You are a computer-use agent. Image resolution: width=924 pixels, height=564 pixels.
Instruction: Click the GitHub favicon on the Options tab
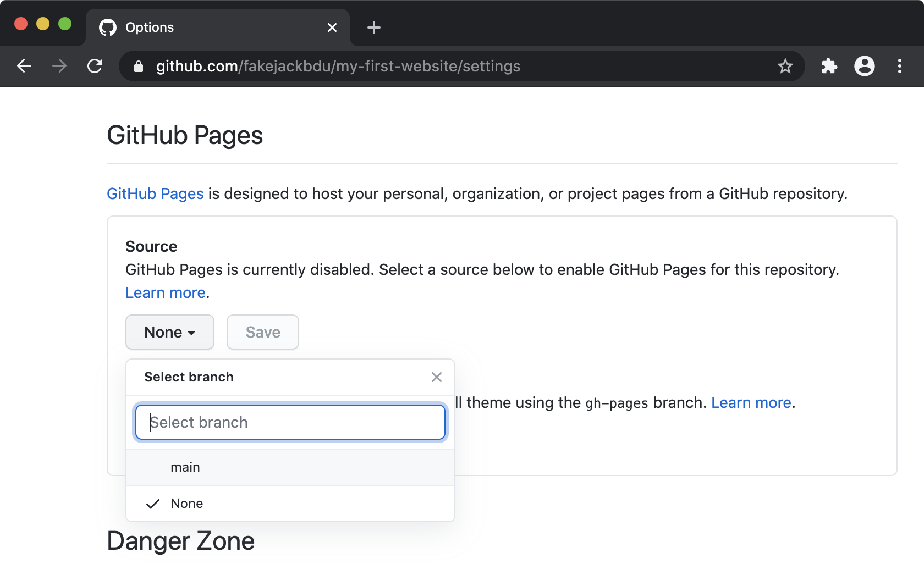(108, 27)
